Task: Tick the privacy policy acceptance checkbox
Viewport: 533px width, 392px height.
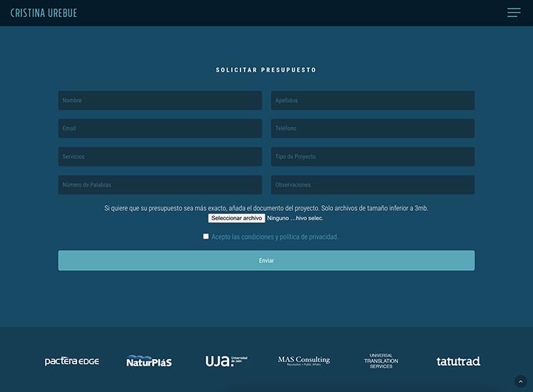Action: pos(205,236)
